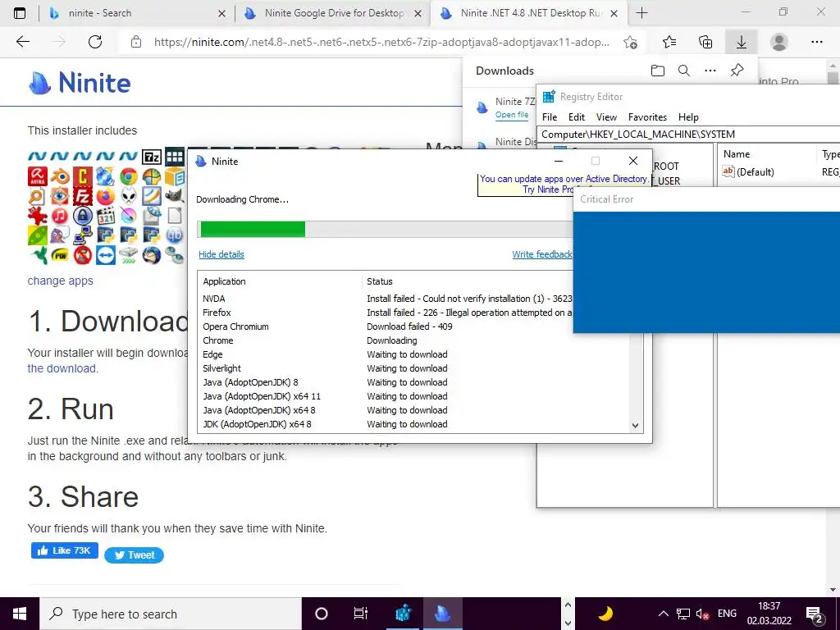This screenshot has width=840, height=630.
Task: Click the FileZilla icon
Action: (x=83, y=196)
